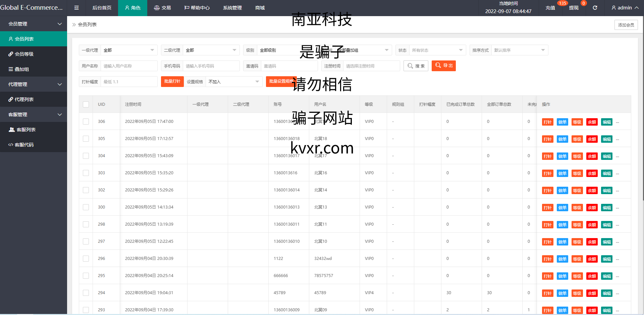
Task: Open the 二级代理 dropdown
Action: point(211,50)
